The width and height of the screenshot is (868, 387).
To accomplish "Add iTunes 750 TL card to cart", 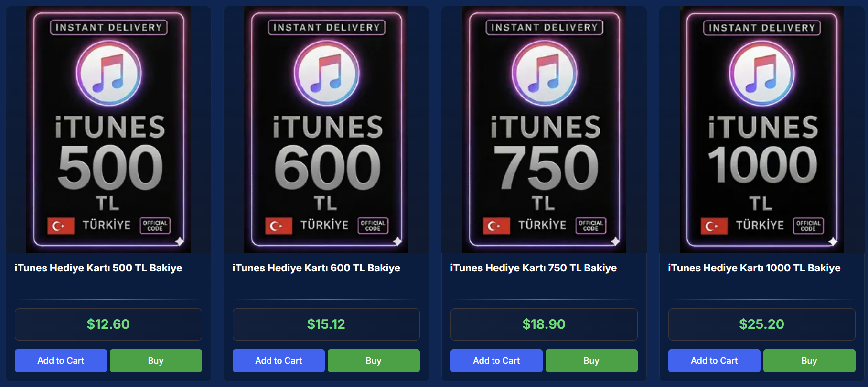I will click(496, 361).
